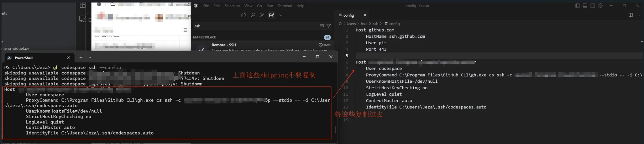644x144 pixels.
Task: Close the PowerShell tab
Action: 68,58
